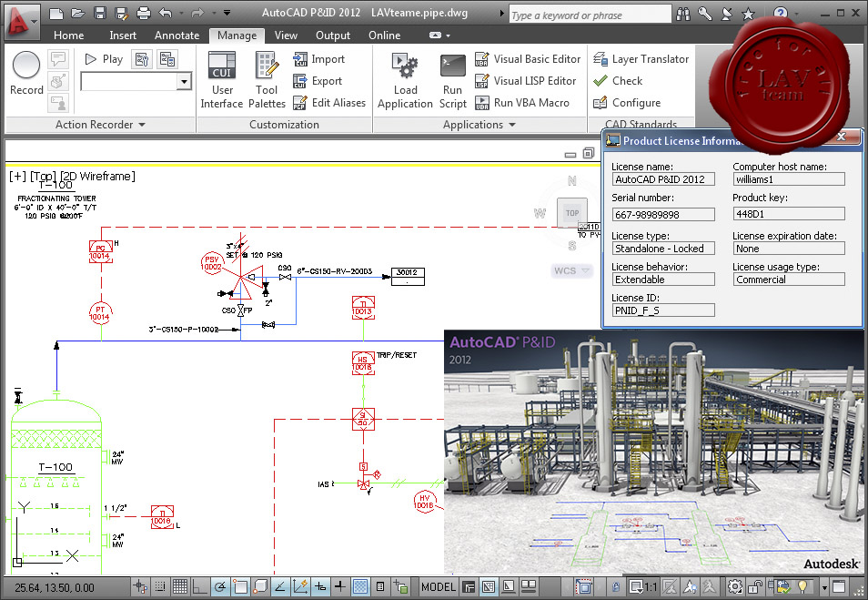Click the Plot printer icon
This screenshot has height=600, width=868.
[144, 13]
